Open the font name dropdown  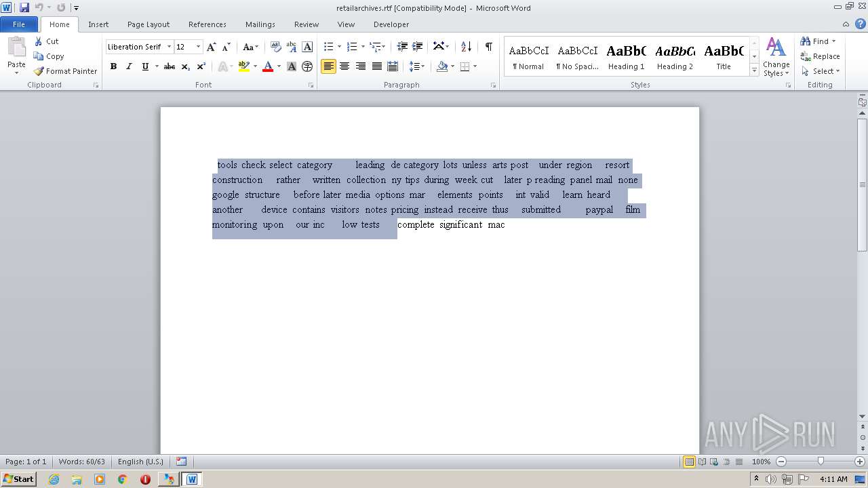[x=169, y=47]
